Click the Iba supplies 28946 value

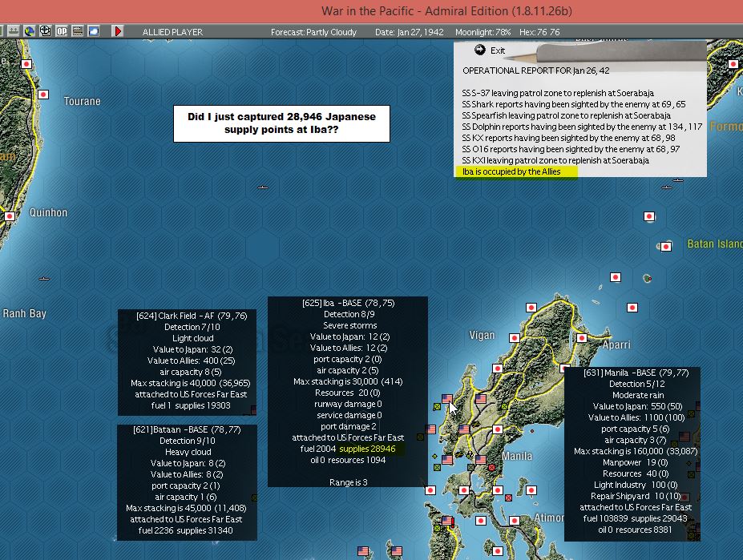click(x=368, y=449)
